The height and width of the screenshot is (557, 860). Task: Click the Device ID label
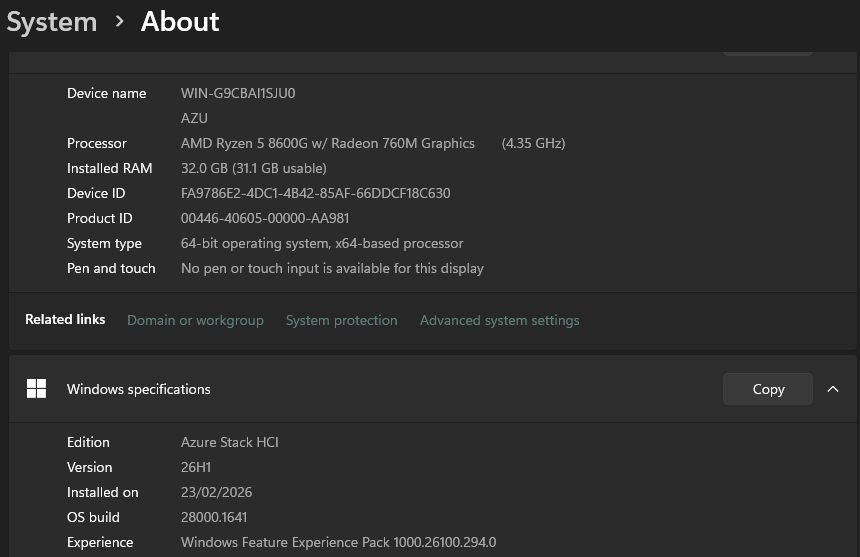(x=96, y=193)
